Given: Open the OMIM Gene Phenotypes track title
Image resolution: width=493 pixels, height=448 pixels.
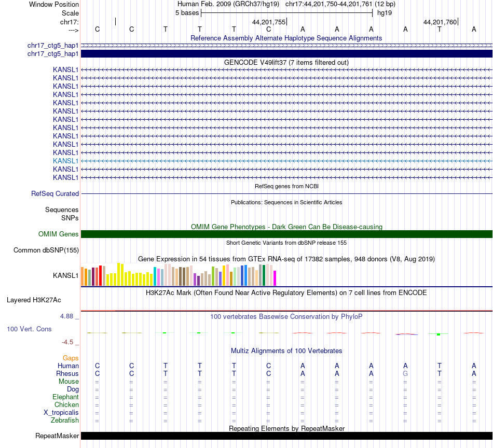Looking at the screenshot, I should (286, 227).
